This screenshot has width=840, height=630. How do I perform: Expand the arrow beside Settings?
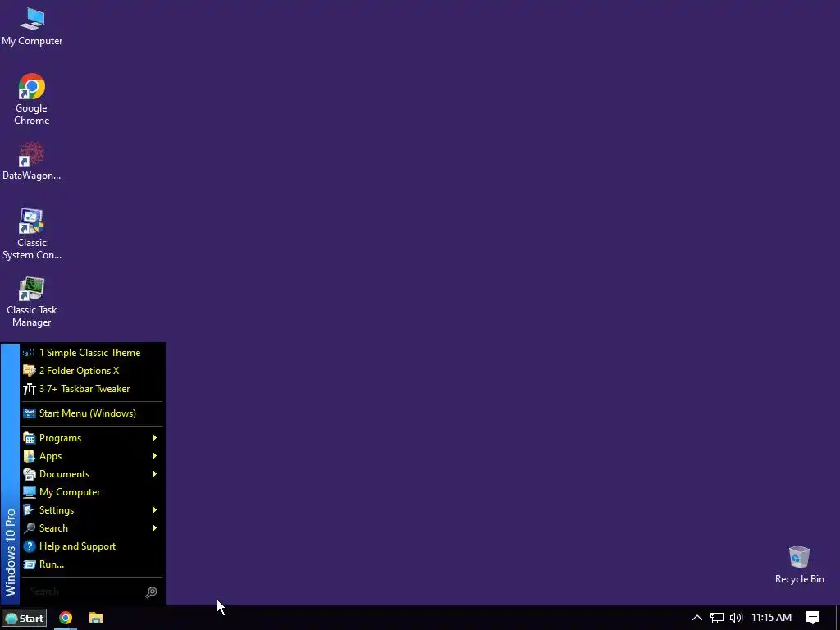pyautogui.click(x=155, y=510)
